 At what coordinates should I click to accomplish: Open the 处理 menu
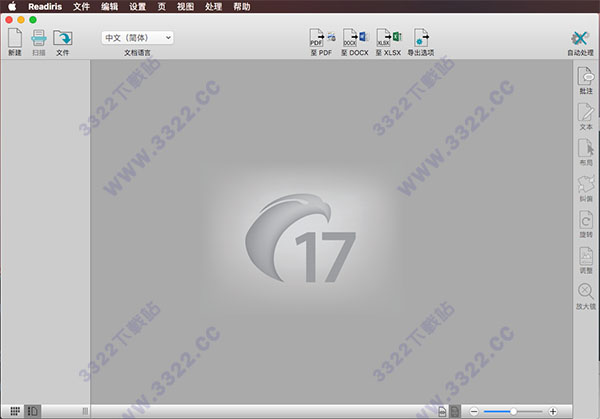point(213,7)
